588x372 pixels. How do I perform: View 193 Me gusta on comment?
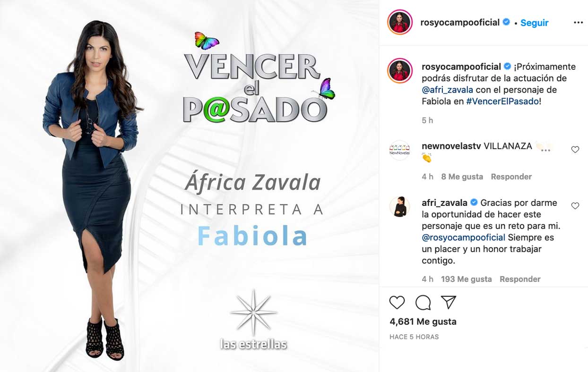466,279
